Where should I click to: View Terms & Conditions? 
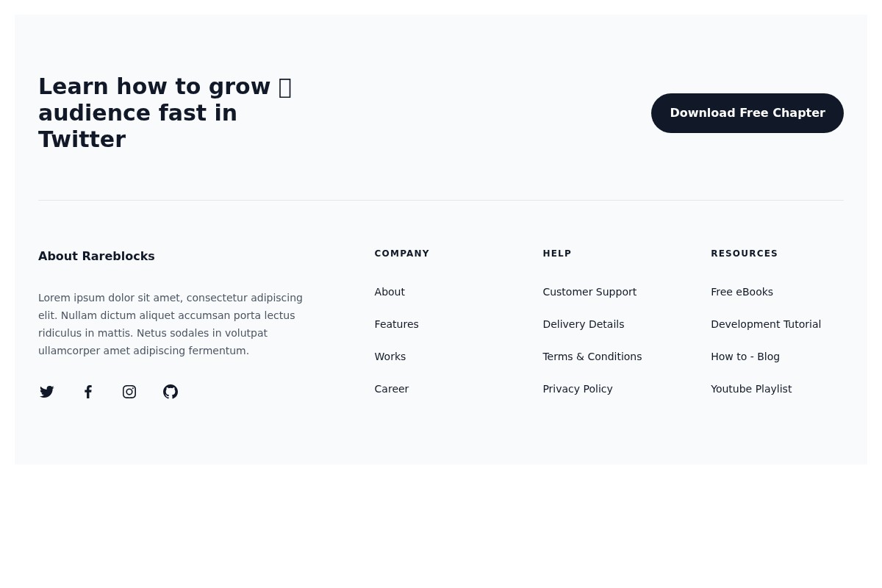coord(592,356)
